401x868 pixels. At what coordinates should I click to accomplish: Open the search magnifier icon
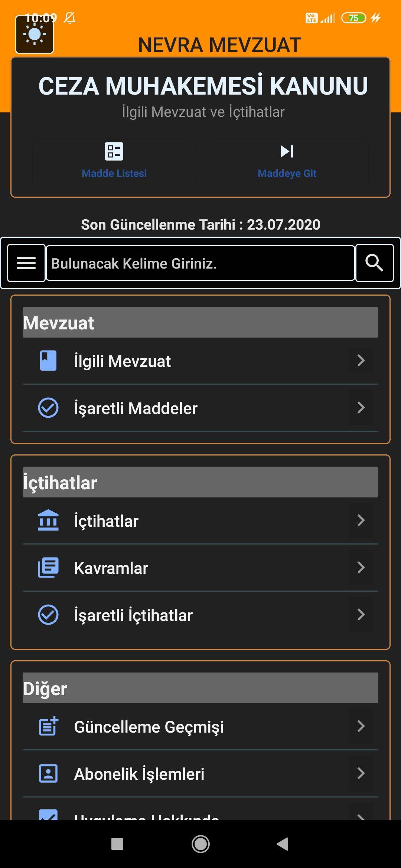pyautogui.click(x=374, y=263)
